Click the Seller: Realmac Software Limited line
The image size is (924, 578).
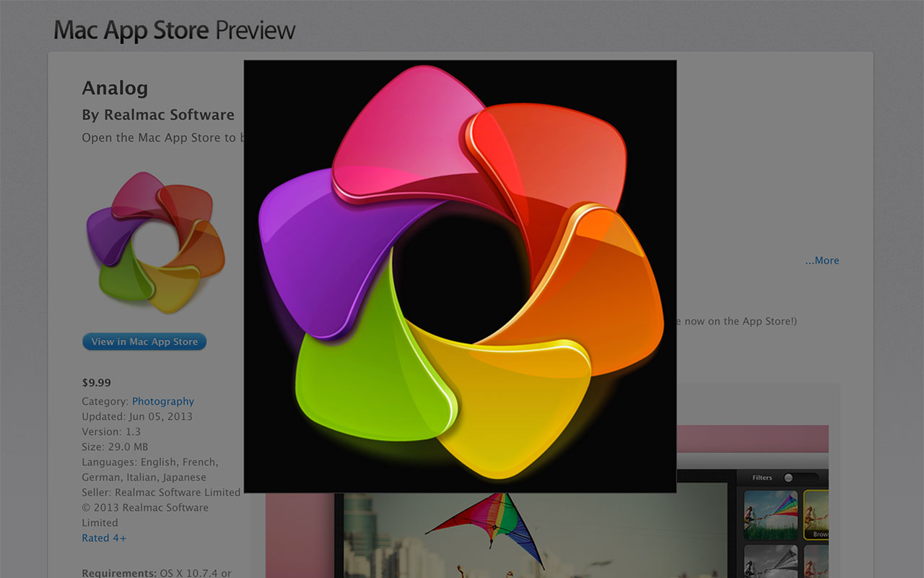tap(161, 492)
